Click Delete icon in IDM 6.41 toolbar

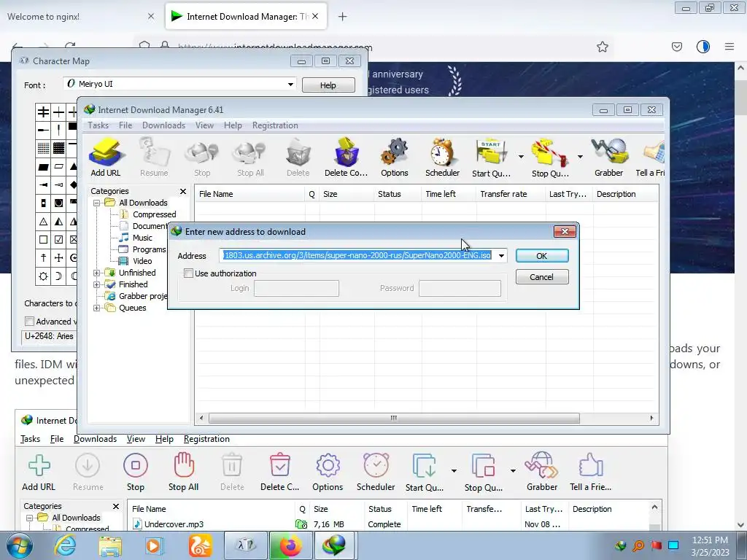tap(298, 157)
